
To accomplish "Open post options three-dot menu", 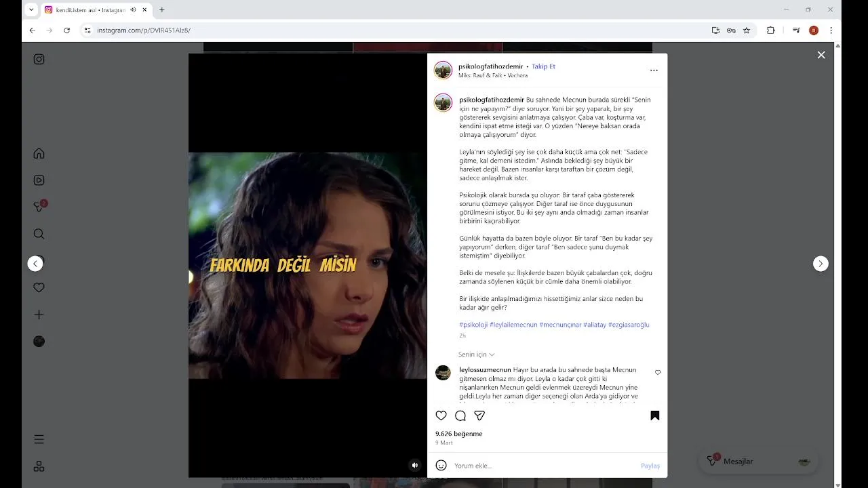I will point(654,70).
